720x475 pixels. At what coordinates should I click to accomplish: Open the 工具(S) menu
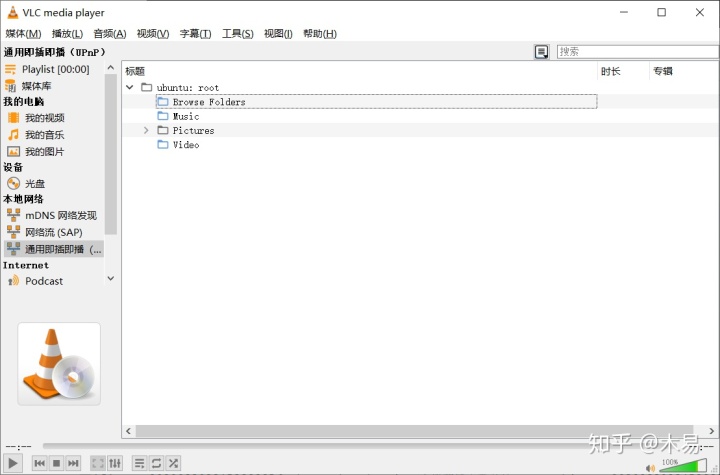pyautogui.click(x=238, y=34)
